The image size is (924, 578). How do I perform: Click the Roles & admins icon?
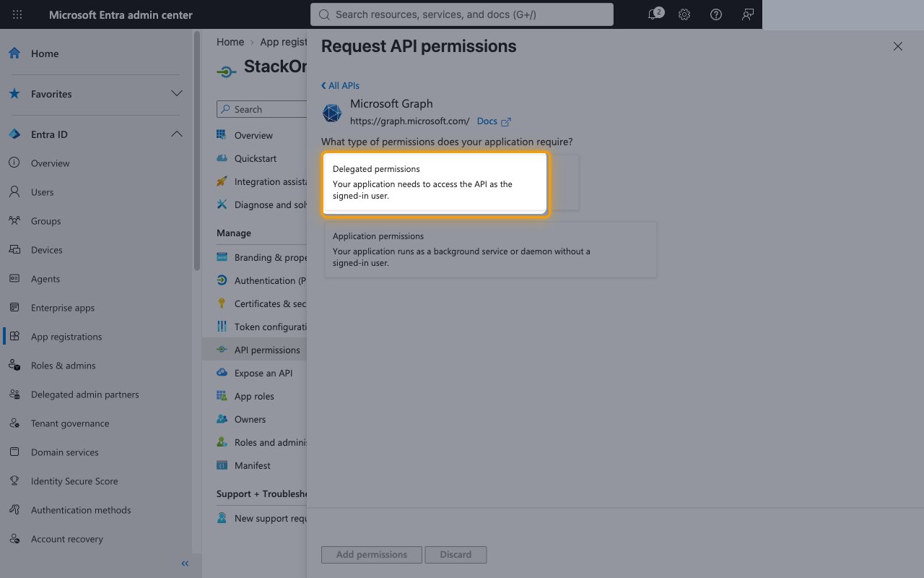tap(14, 366)
